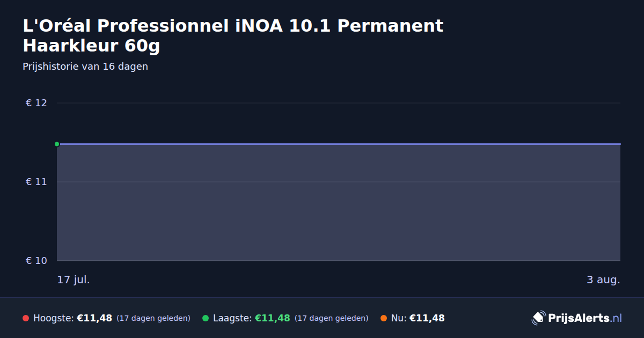Click the 17 jul. date label
This screenshot has width=644, height=338.
tap(74, 280)
